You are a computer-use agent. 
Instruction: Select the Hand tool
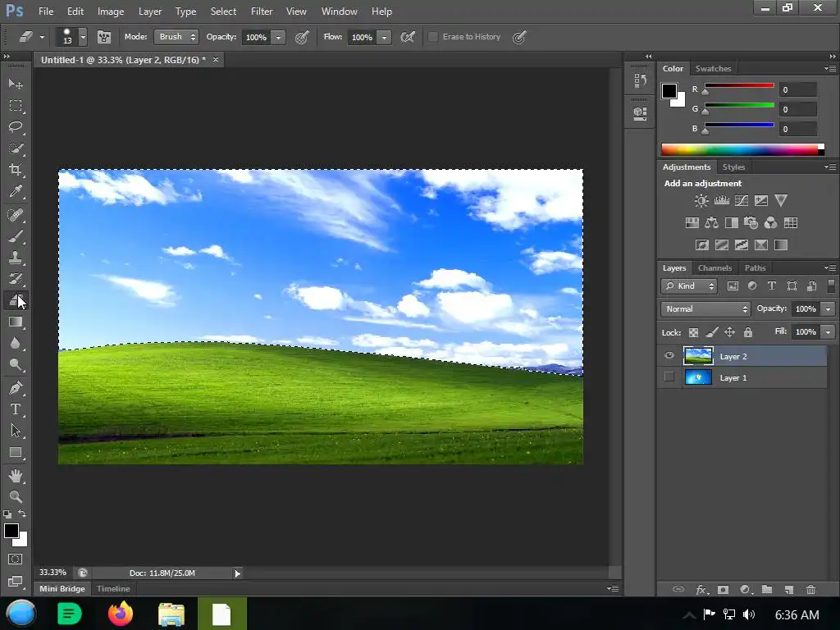[16, 476]
